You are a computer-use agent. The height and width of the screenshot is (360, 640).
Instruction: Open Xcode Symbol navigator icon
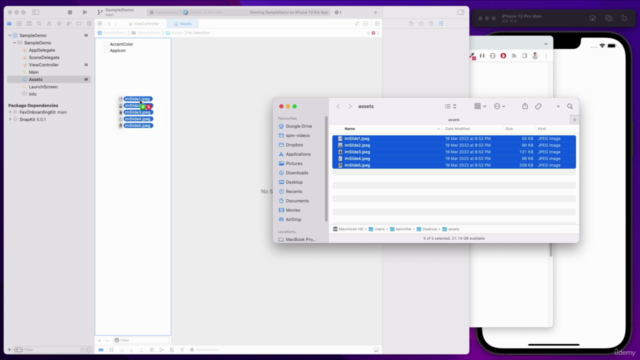click(x=29, y=24)
